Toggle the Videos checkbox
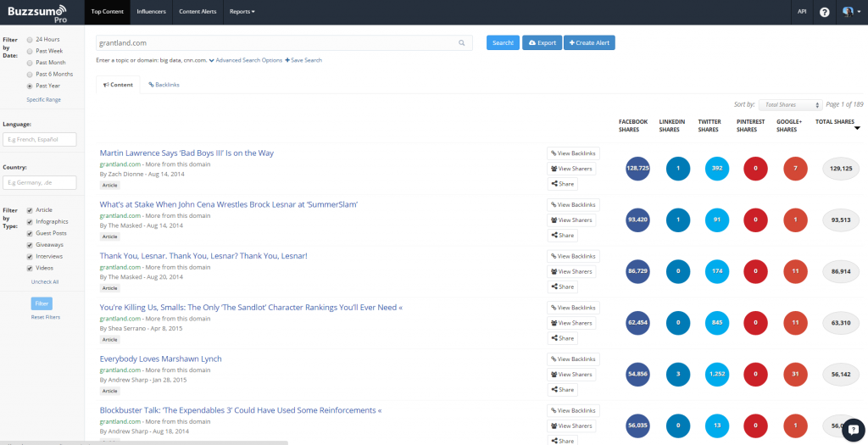Image resolution: width=868 pixels, height=445 pixels. (30, 269)
